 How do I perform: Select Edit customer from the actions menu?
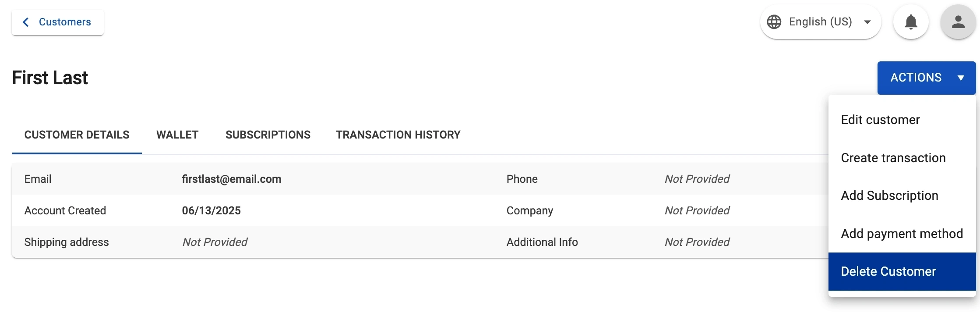click(x=880, y=120)
